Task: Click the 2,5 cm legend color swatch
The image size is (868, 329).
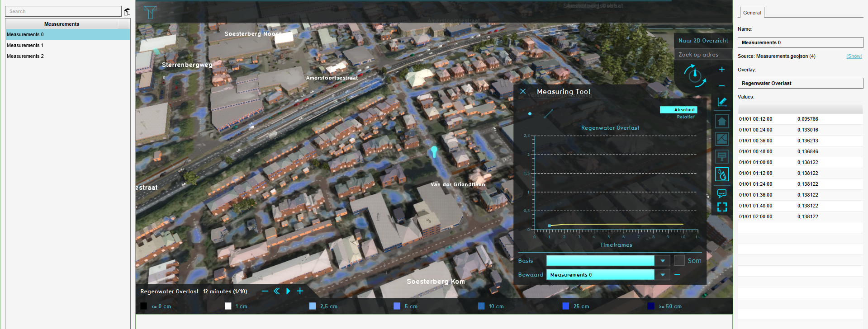Action: 312,306
